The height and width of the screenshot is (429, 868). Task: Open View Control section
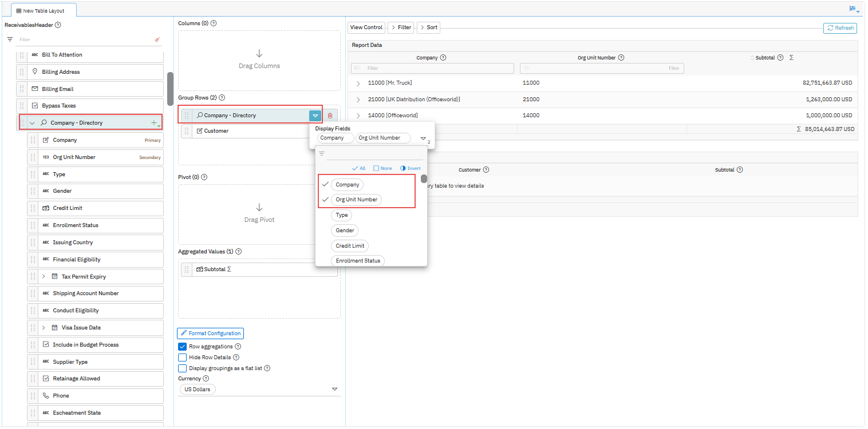(366, 27)
